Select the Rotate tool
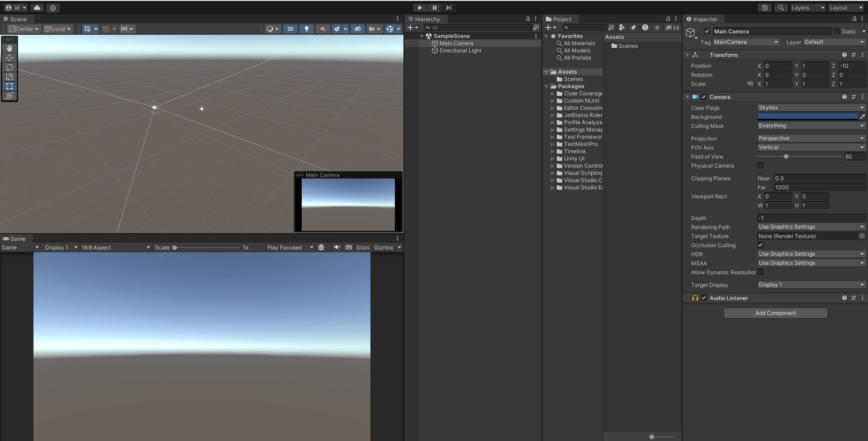Screen dimensions: 868x441 [9, 67]
